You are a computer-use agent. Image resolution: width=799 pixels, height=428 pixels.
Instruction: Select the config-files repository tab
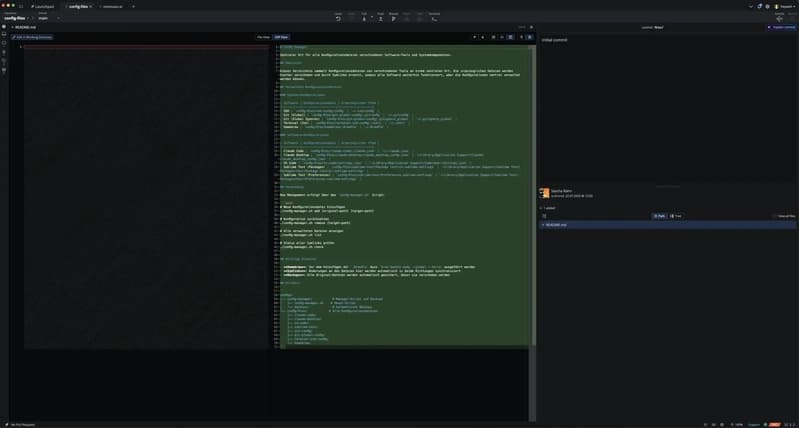pyautogui.click(x=78, y=7)
